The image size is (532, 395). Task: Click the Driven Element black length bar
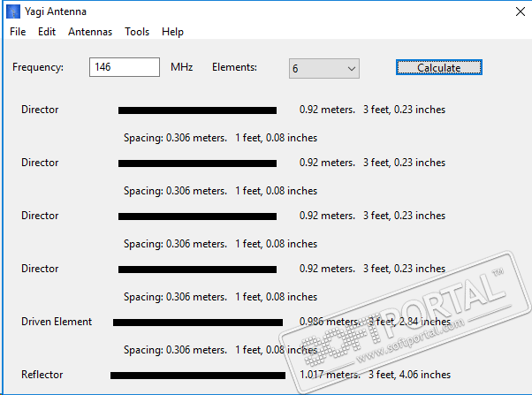click(198, 323)
